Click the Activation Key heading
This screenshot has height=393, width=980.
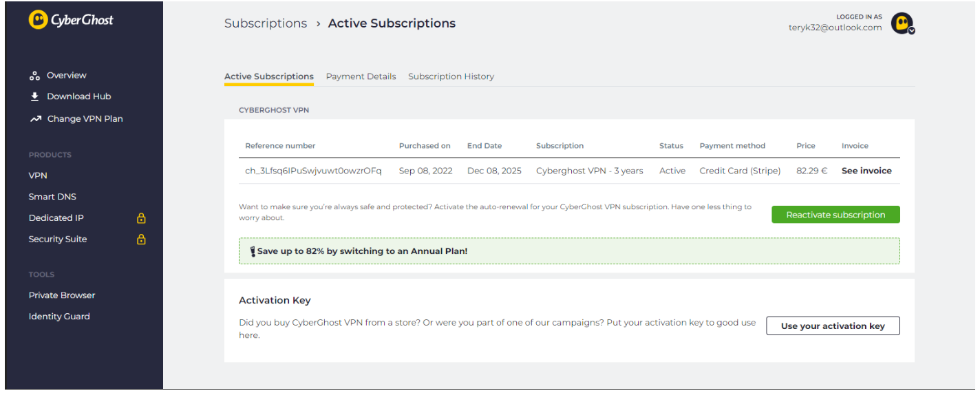(275, 300)
